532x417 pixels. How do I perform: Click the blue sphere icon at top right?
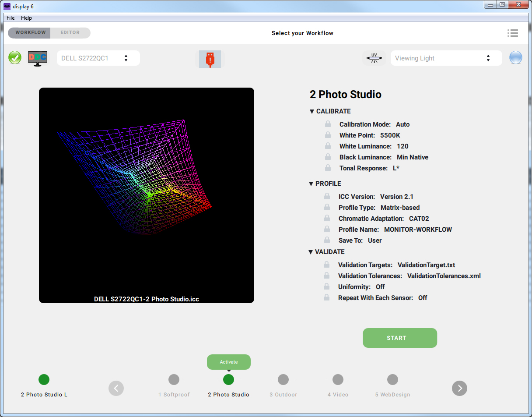(x=516, y=58)
